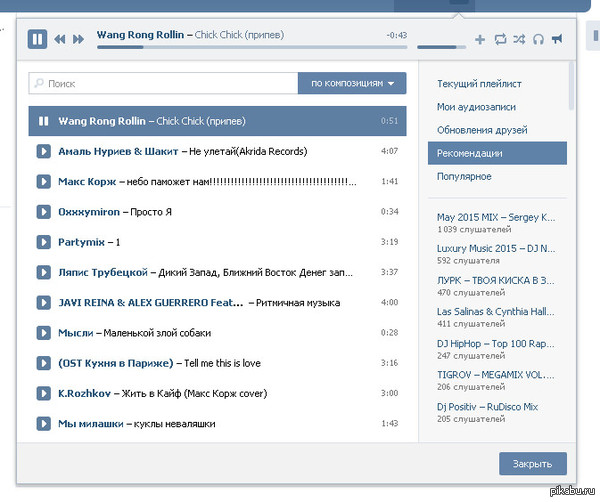Open May 2015 MIX playlist link
Image resolution: width=600 pixels, height=502 pixels.
click(495, 217)
